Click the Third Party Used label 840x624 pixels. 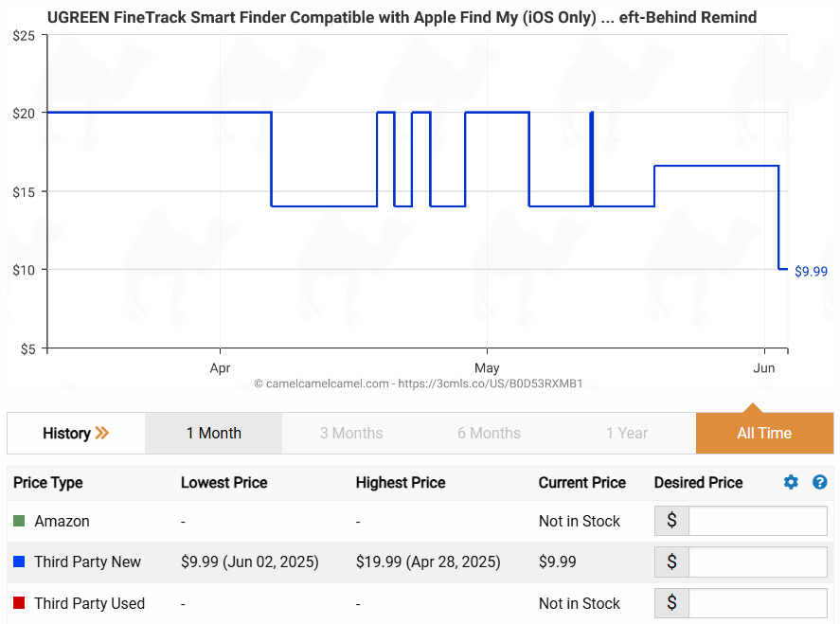[89, 603]
